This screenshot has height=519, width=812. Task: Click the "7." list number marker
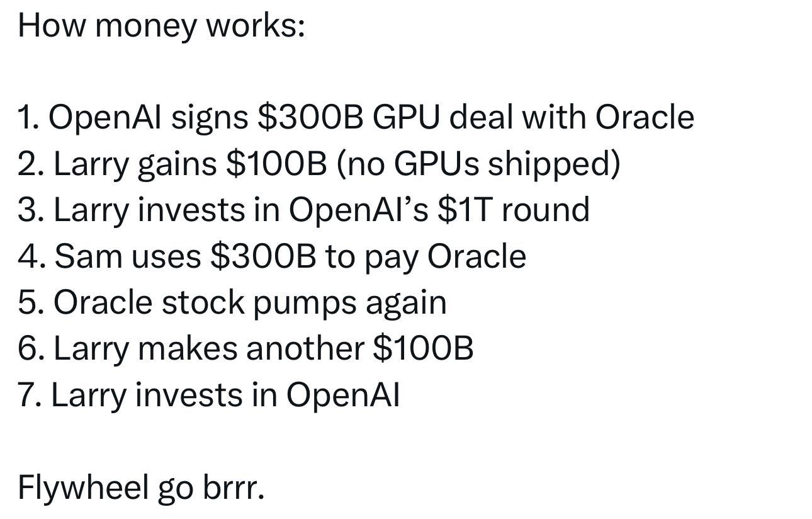click(29, 396)
